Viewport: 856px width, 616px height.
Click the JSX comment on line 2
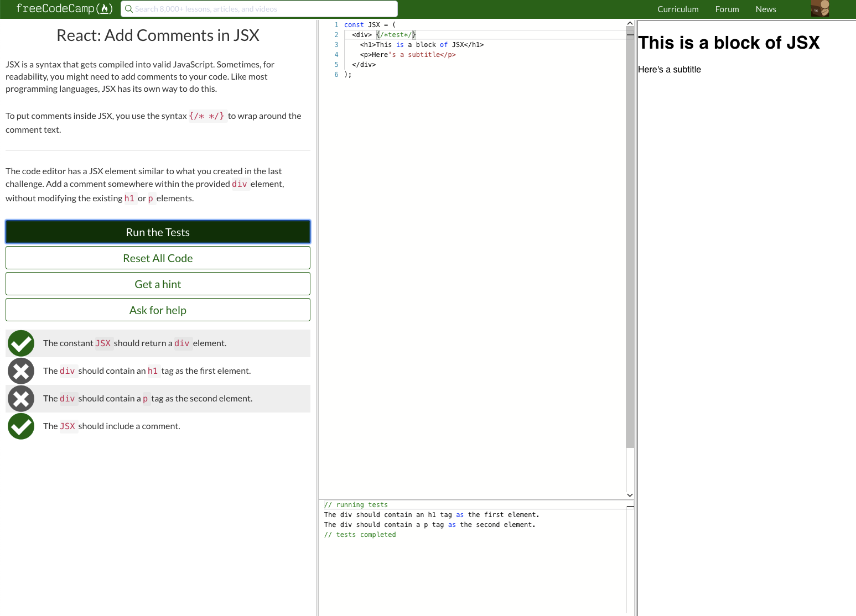395,34
